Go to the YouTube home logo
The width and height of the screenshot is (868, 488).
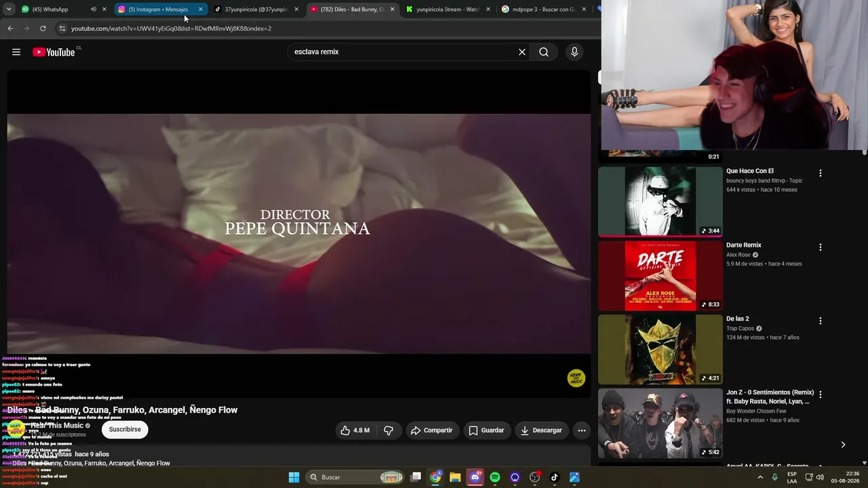[54, 52]
